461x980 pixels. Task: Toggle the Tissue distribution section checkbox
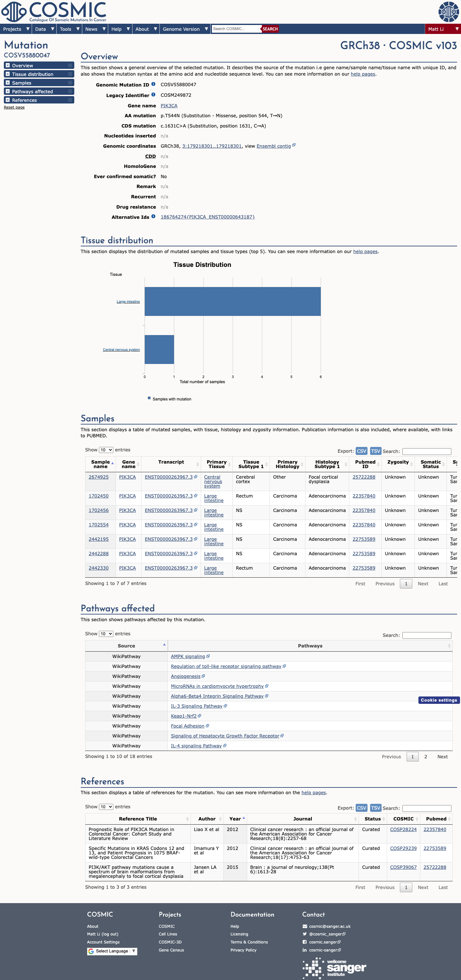tap(8, 74)
